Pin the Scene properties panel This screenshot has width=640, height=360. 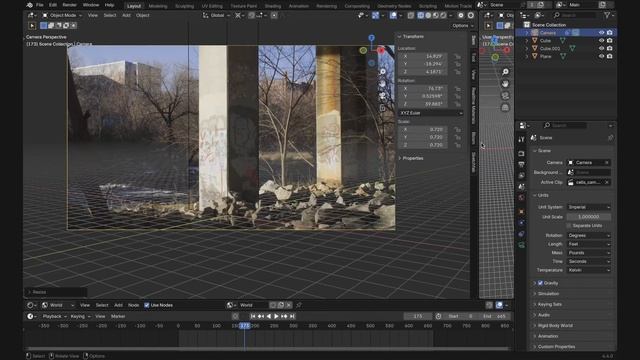(x=610, y=138)
